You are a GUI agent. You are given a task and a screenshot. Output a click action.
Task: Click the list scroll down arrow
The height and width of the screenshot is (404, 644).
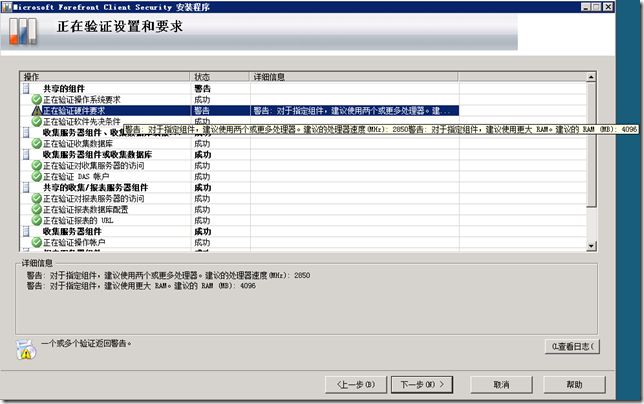coord(591,246)
